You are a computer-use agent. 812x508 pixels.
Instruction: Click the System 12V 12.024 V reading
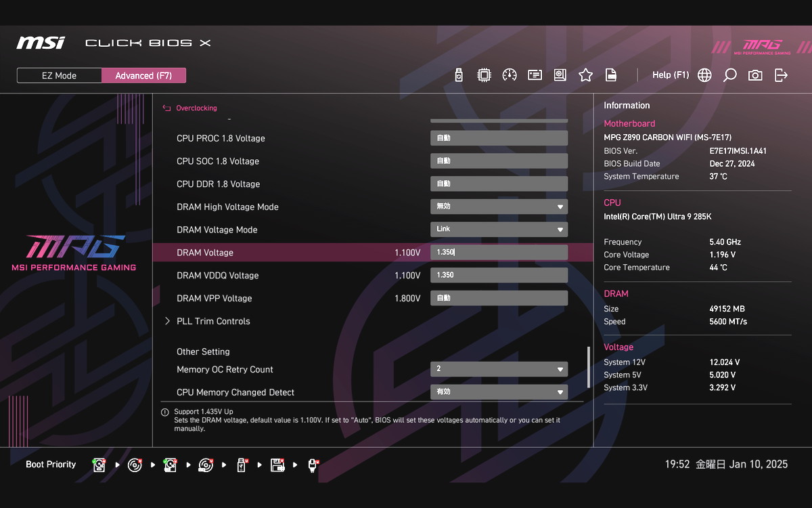click(725, 362)
